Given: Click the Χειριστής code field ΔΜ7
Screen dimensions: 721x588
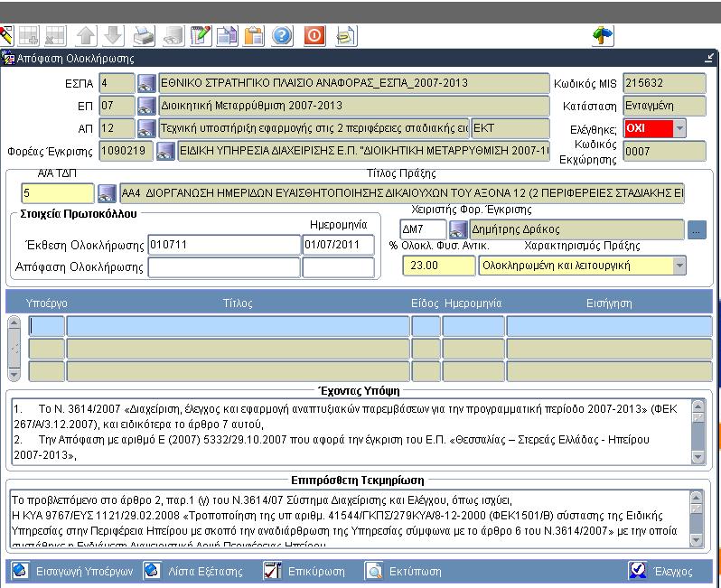Looking at the screenshot, I should tap(423, 229).
